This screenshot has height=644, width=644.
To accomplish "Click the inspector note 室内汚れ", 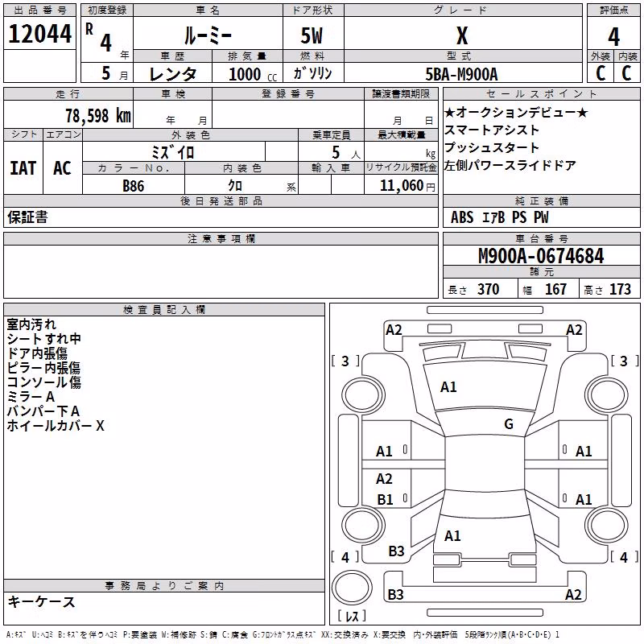I will [x=31, y=324].
